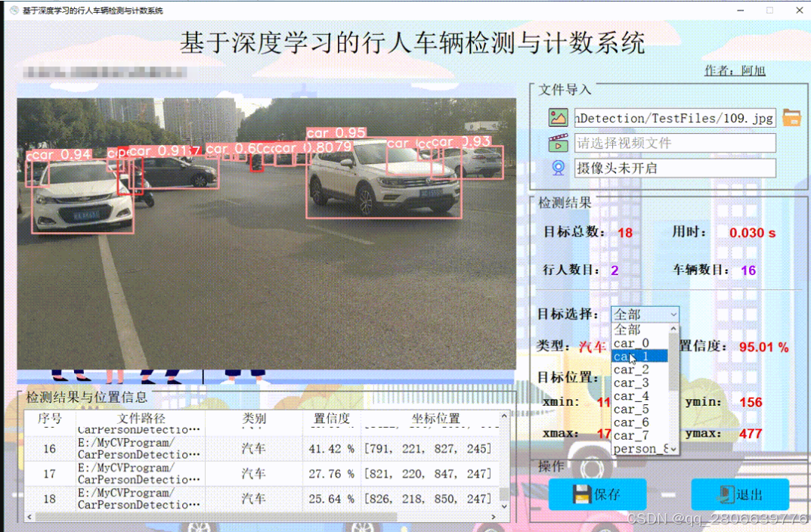Select car_5 in the target list
811x532 pixels.
point(639,410)
